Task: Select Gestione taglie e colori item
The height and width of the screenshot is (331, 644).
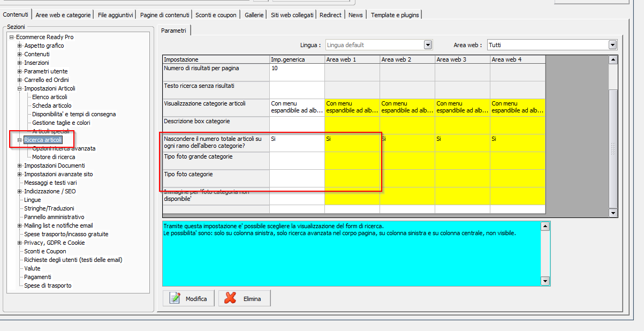Action: [x=61, y=123]
